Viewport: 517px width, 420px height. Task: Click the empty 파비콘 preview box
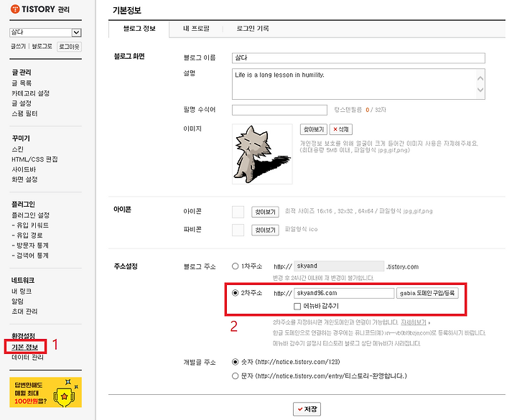[x=238, y=230]
